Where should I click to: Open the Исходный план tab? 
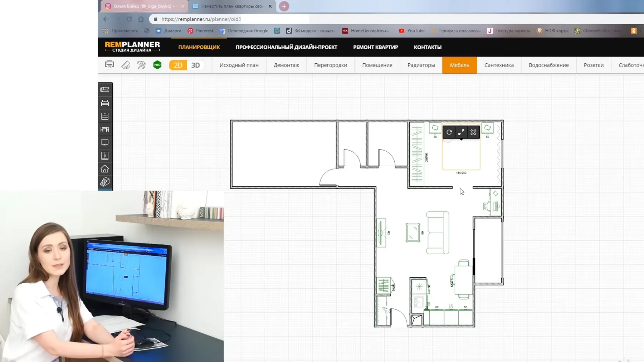pos(239,65)
